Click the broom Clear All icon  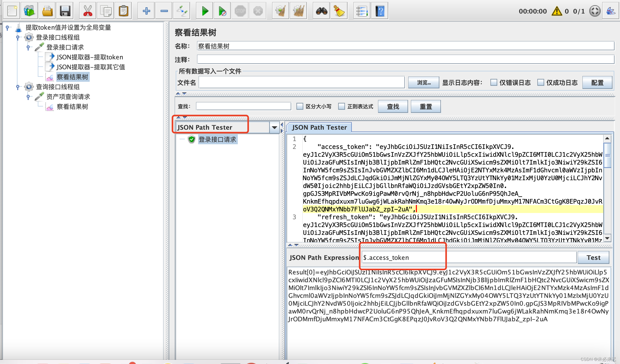(x=339, y=11)
